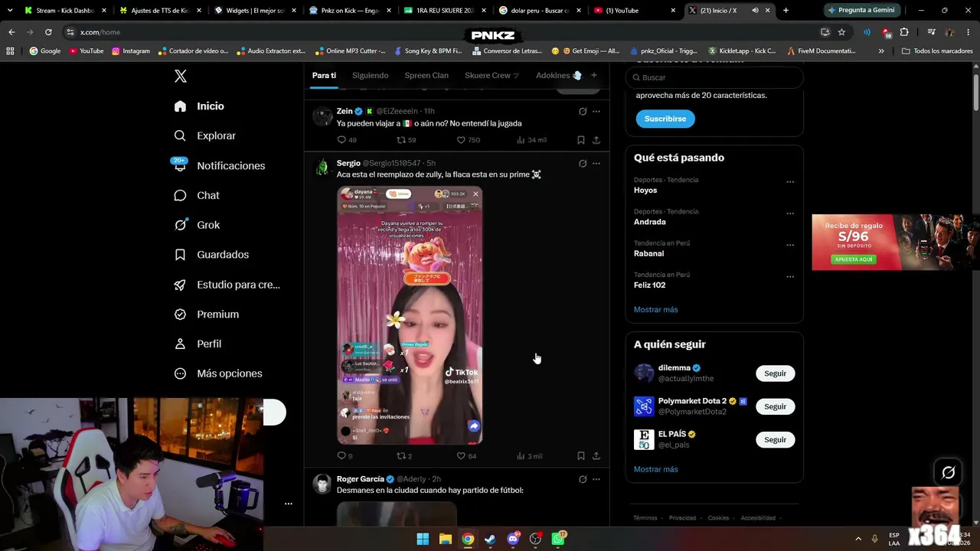Open the TikTok video in Sergio's tweet
Image resolution: width=980 pixels, height=551 pixels.
(410, 315)
